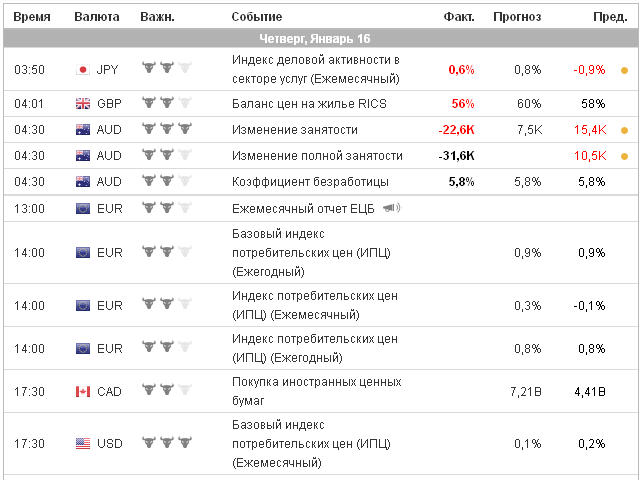The width and height of the screenshot is (642, 480).
Task: Click the megaphone icon beside Ежемесячный отчет ЕЦБ
Action: pos(391,208)
